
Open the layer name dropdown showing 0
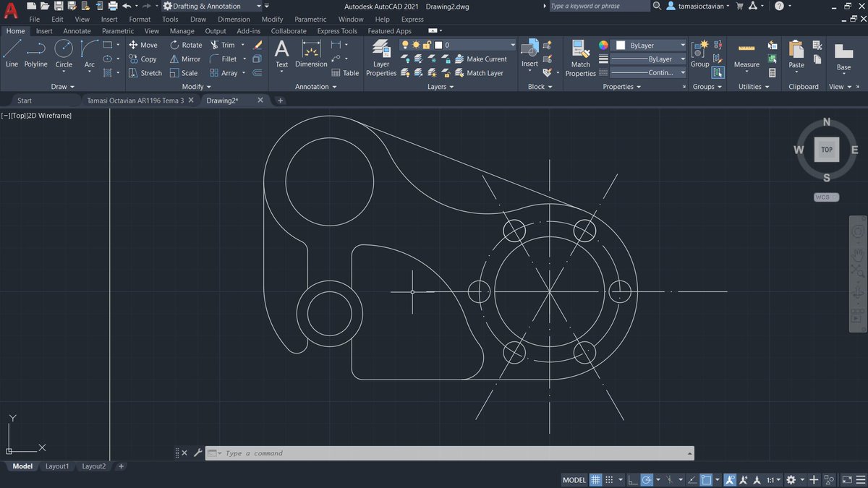(x=459, y=45)
